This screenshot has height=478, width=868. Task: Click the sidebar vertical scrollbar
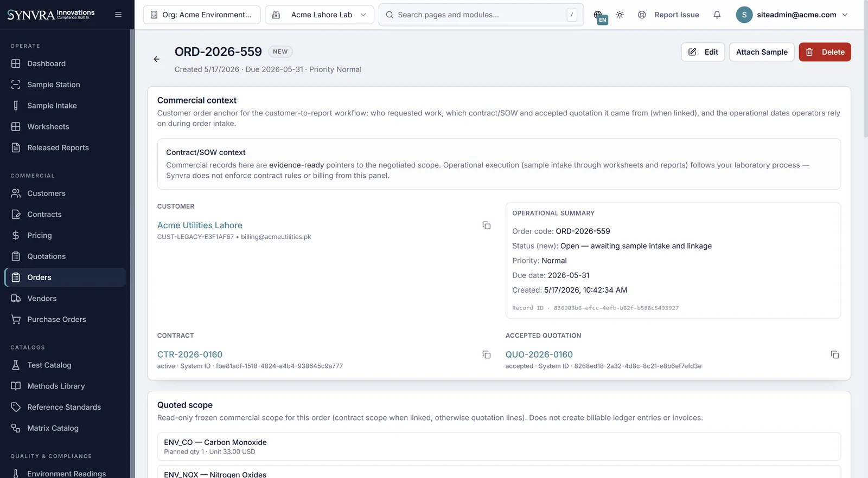[x=132, y=254]
